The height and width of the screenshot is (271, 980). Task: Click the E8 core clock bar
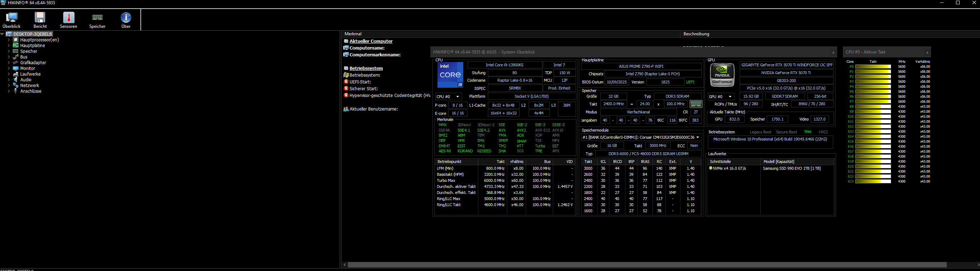pos(873,106)
